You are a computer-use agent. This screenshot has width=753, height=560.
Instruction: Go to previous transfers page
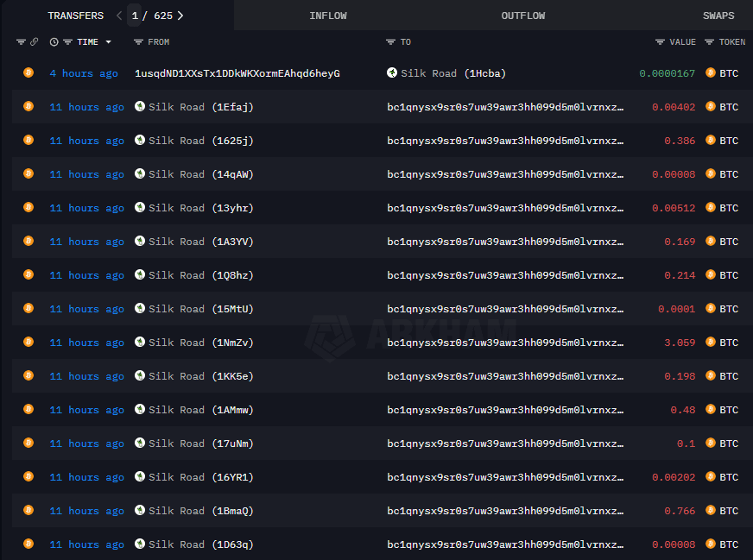tap(119, 16)
